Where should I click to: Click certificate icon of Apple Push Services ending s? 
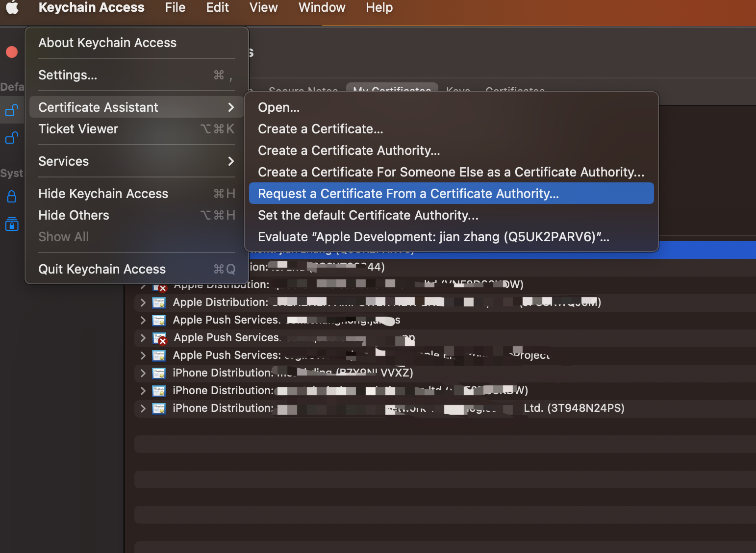click(x=159, y=320)
